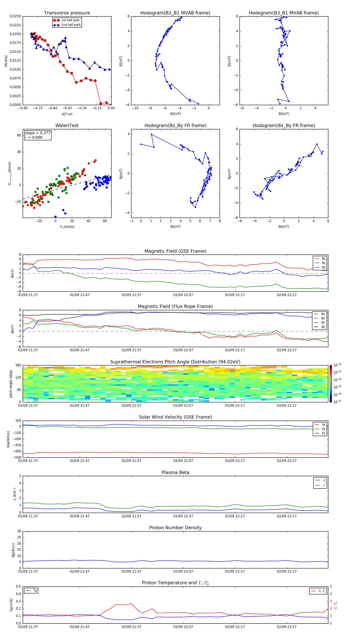Screen dimensions: 351x644
Task: Click the 'Magnetic Field (Flux Rope Frame)' title
Action: 175,307
